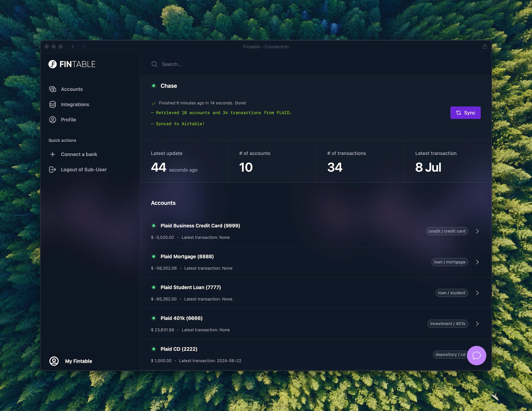This screenshot has width=532, height=411.
Task: Click the Profile user icon
Action: pos(53,120)
